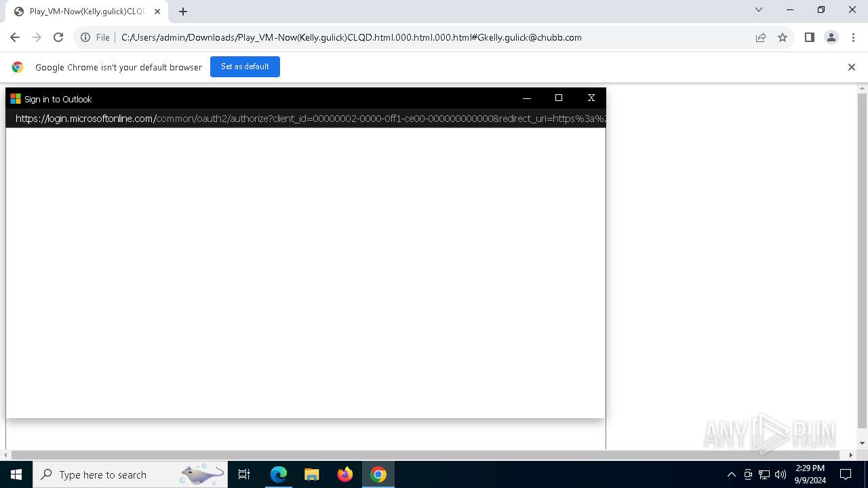Screen dimensions: 868x488
Task: Open the notification center icon
Action: pyautogui.click(x=846, y=474)
